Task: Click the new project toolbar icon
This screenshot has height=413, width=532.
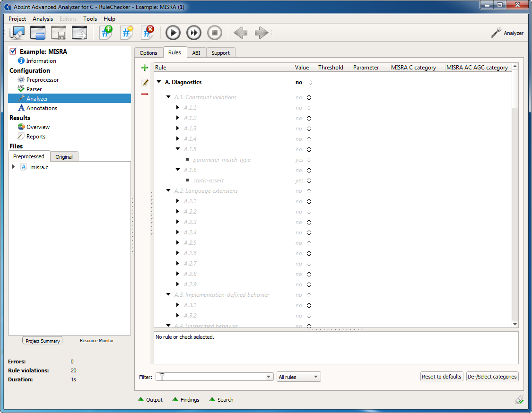Action: point(17,33)
